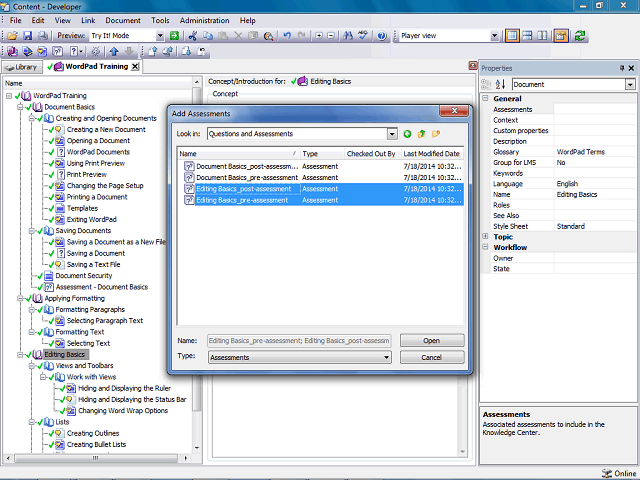Click the Find binoculars icon

(x=348, y=36)
